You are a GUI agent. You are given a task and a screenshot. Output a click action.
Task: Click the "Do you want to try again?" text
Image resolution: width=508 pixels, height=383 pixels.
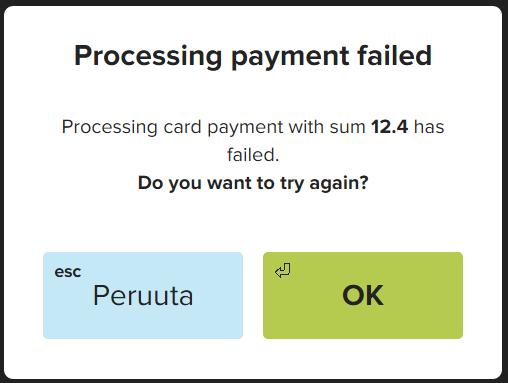tap(253, 183)
